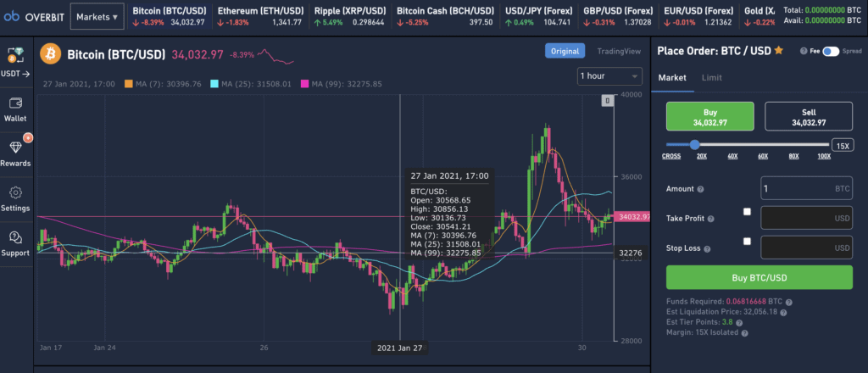Click the Amount BTC input field
868x373 pixels.
pos(807,189)
